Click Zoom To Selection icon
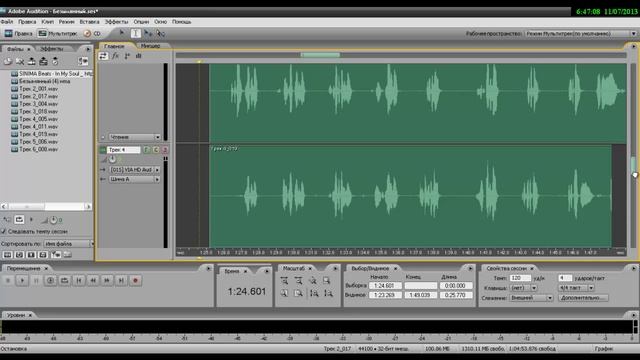The width and height of the screenshot is (640, 360). tap(327, 281)
